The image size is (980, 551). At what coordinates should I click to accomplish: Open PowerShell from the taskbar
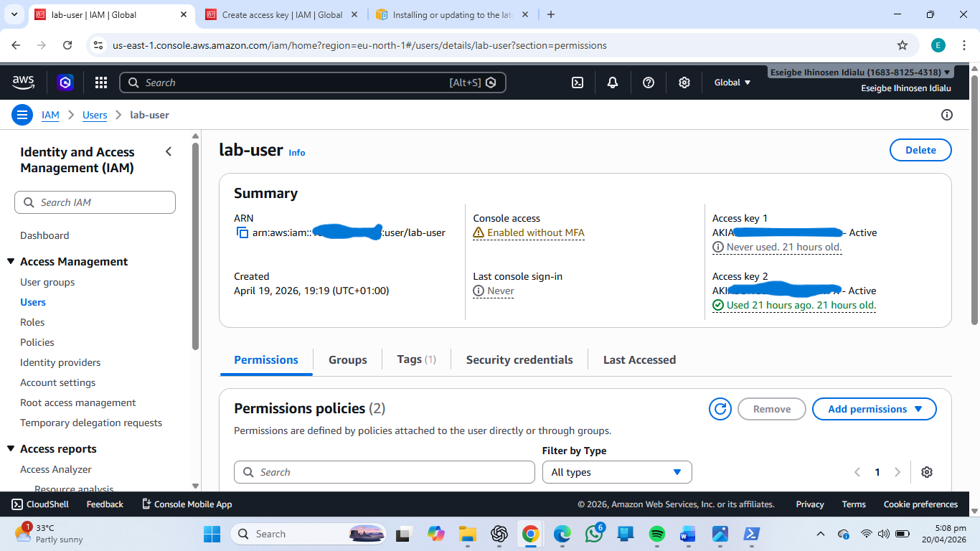(751, 534)
